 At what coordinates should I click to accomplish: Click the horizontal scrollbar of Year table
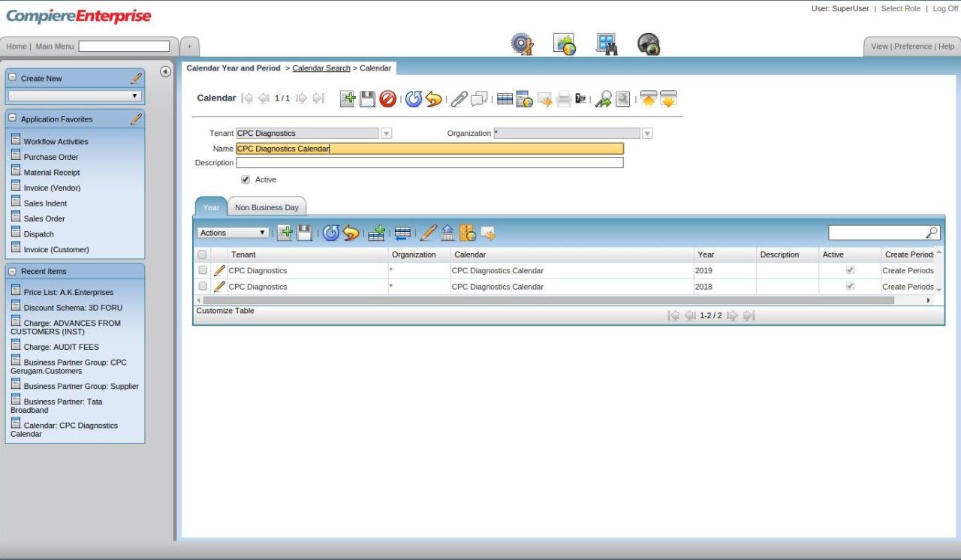coord(549,300)
